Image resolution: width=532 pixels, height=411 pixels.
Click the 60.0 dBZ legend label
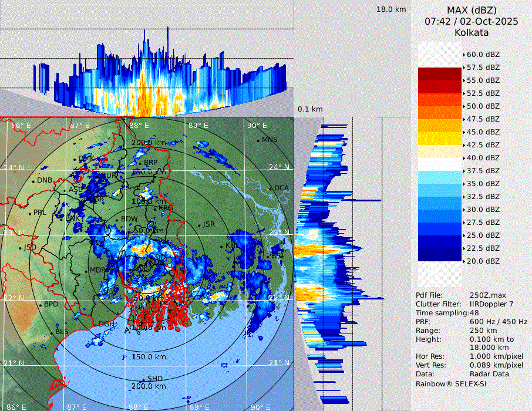483,54
